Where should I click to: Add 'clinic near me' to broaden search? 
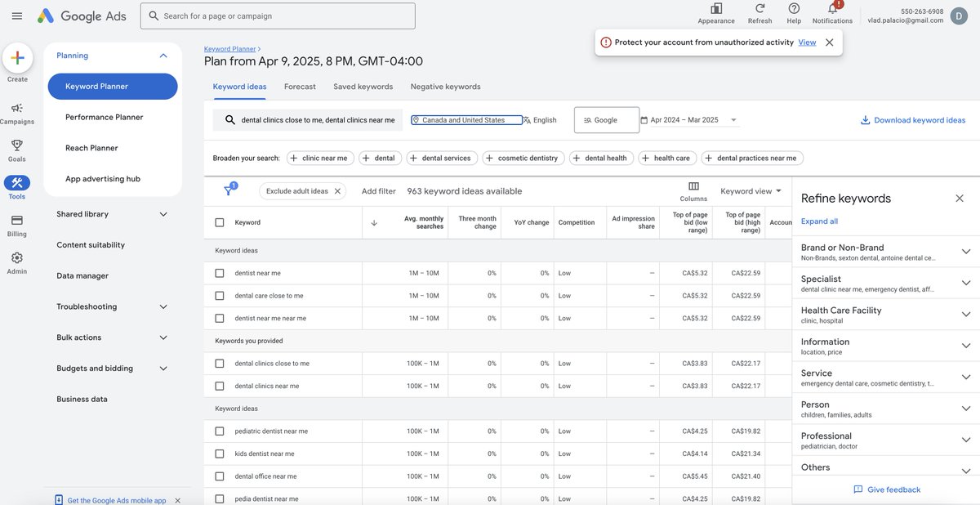(320, 158)
